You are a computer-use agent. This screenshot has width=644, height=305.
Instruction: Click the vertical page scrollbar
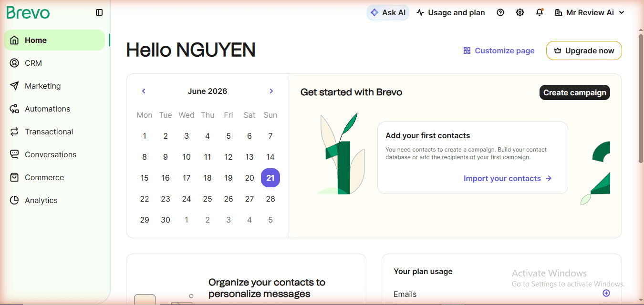[x=641, y=99]
